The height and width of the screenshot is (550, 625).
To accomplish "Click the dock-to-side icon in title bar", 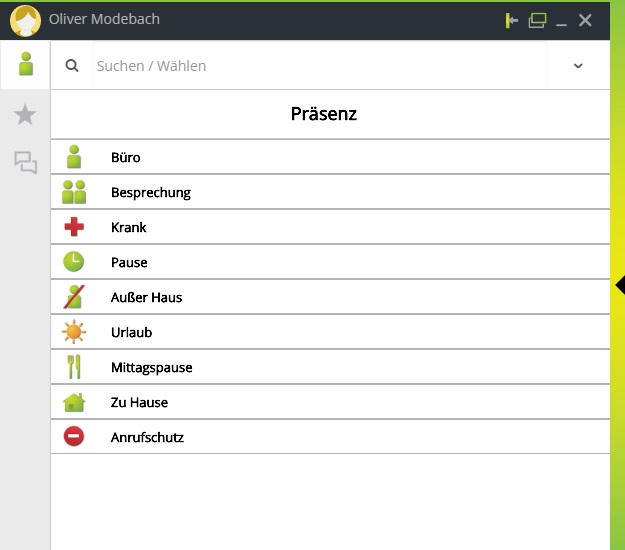I will click(512, 20).
